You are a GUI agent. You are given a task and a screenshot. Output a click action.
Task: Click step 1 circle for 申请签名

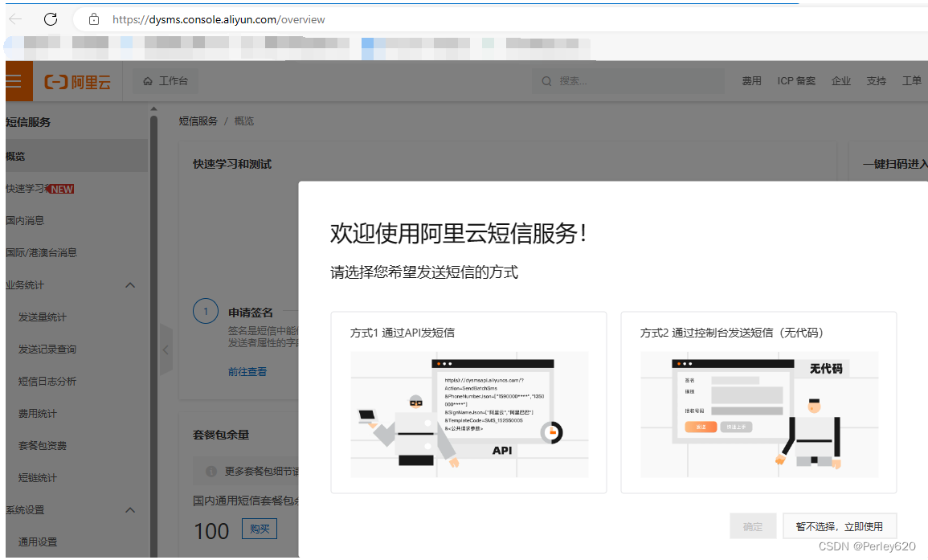point(206,312)
